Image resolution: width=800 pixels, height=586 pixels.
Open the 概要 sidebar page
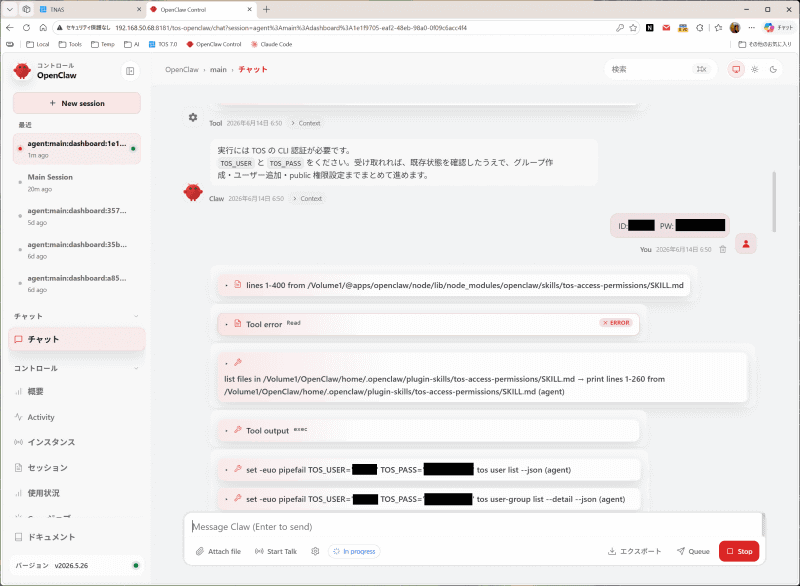77,392
